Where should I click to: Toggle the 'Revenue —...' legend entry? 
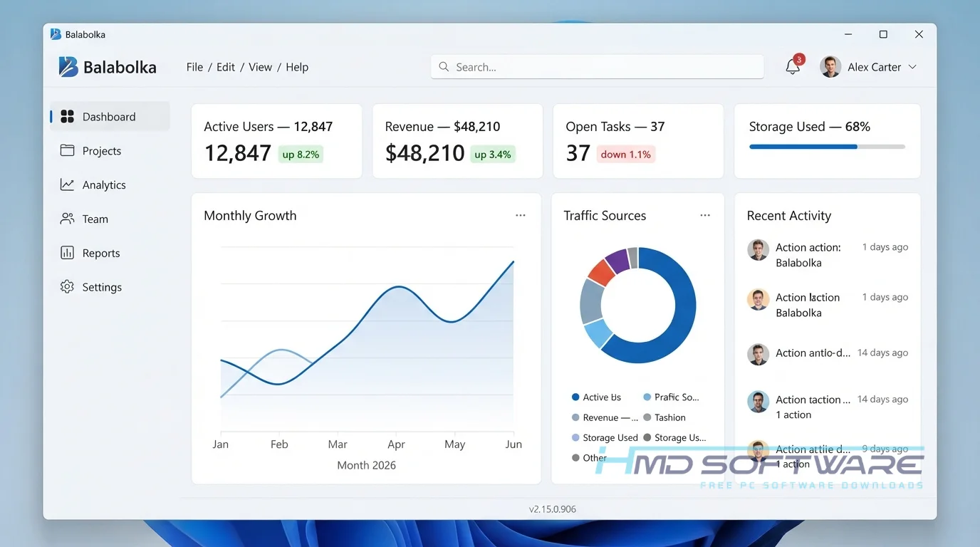coord(605,418)
